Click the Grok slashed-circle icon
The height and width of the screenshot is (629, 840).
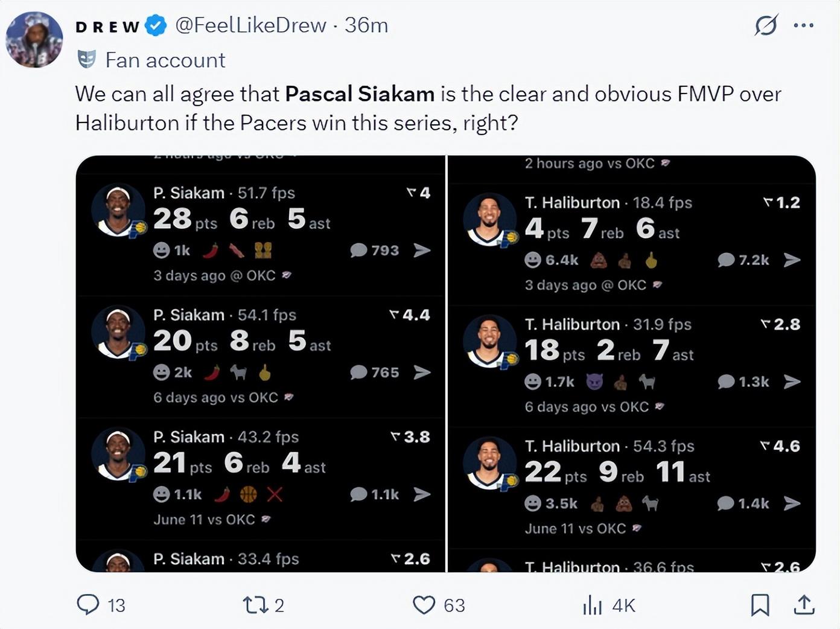tap(766, 25)
